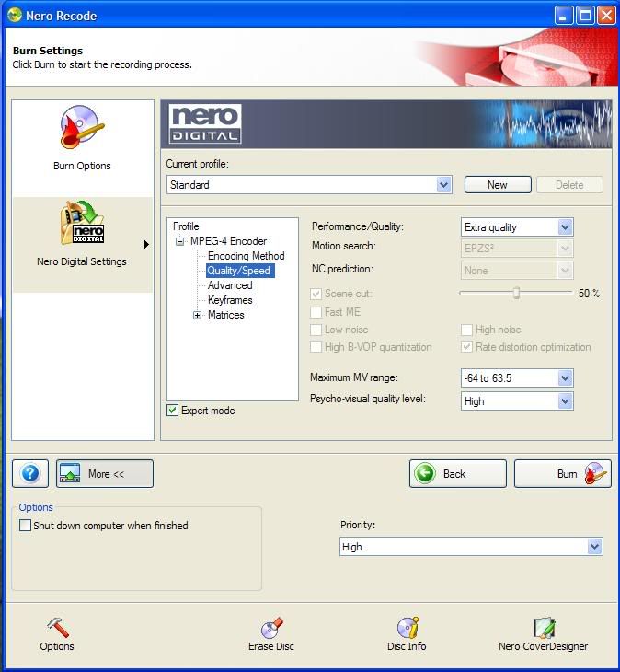The height and width of the screenshot is (672, 620).
Task: Toggle the Low noise checkbox
Action: coord(316,330)
